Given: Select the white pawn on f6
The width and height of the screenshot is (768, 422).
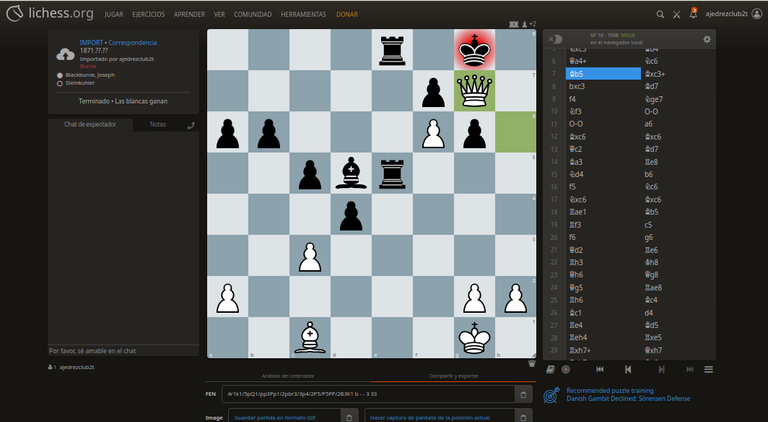Looking at the screenshot, I should 433,132.
